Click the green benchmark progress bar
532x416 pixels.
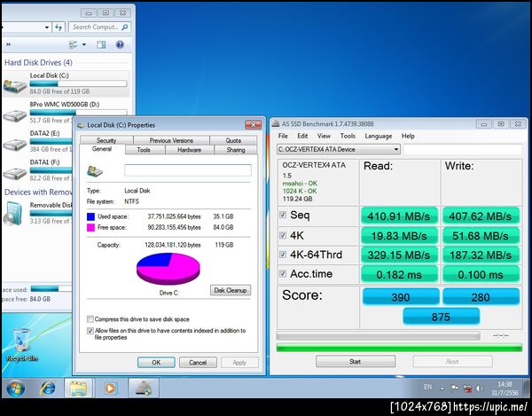399,348
